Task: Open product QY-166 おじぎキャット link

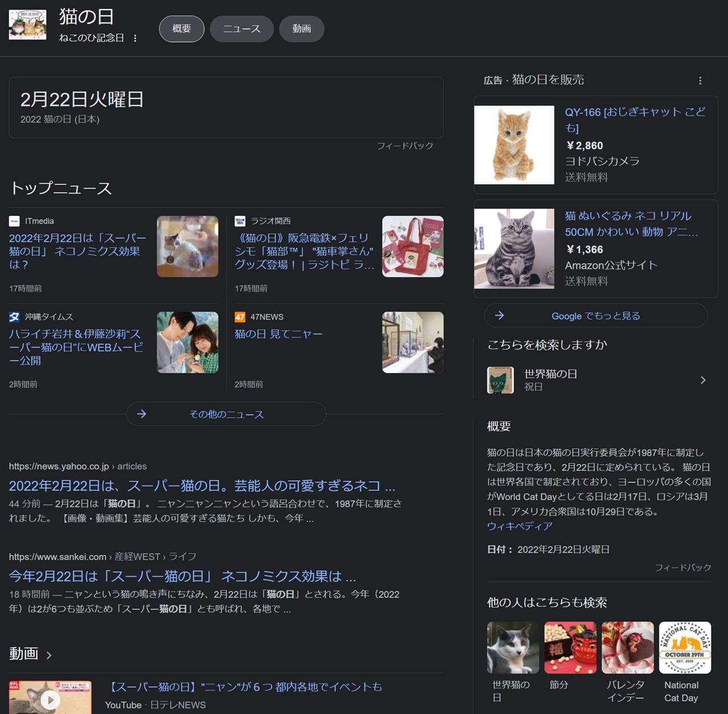Action: coord(635,120)
